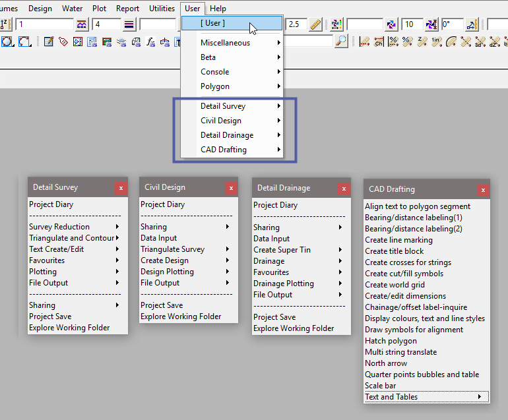Click the line weight icon beside the 4 field
Viewport: 508px width, 420px height.
tap(129, 25)
